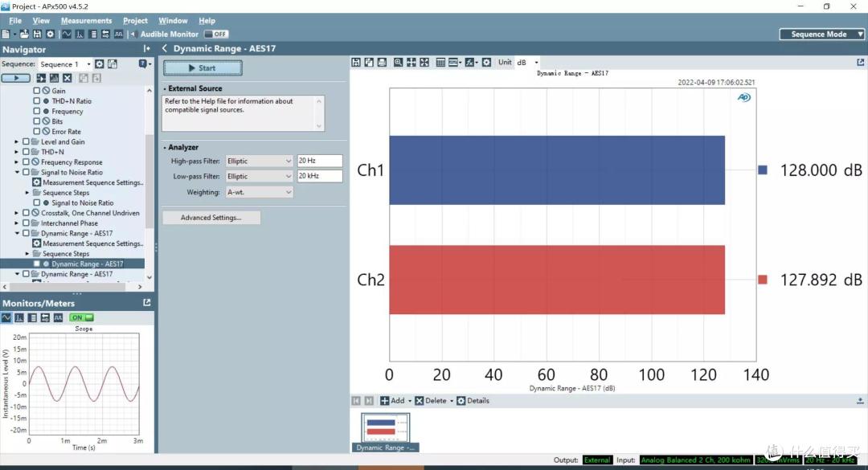Open the Low-pass Filter type dropdown
868x470 pixels.
[x=259, y=176]
